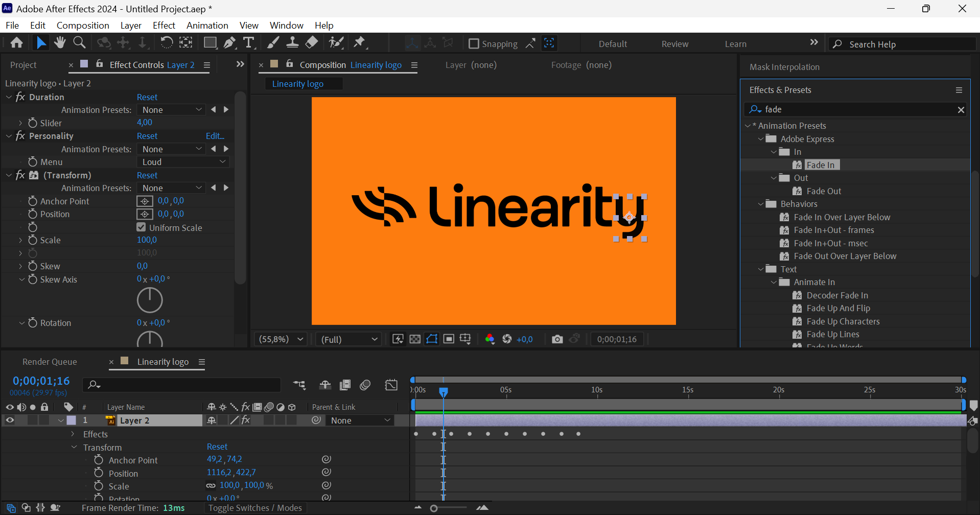Click Toggle Switches / Modes button
The height and width of the screenshot is (515, 980).
click(255, 508)
